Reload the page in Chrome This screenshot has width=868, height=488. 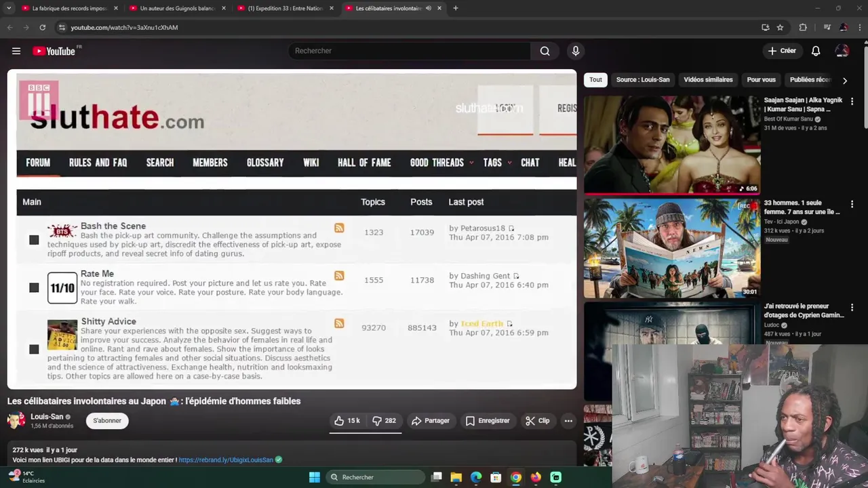42,27
